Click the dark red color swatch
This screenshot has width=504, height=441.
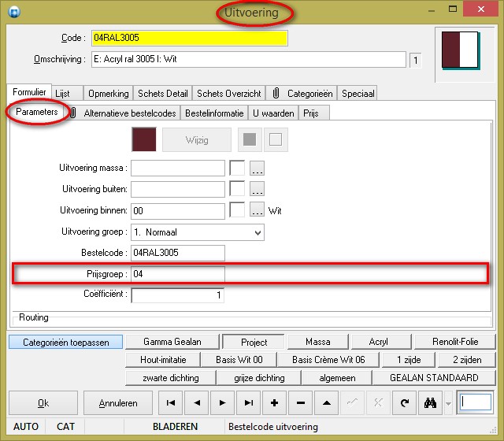[144, 139]
